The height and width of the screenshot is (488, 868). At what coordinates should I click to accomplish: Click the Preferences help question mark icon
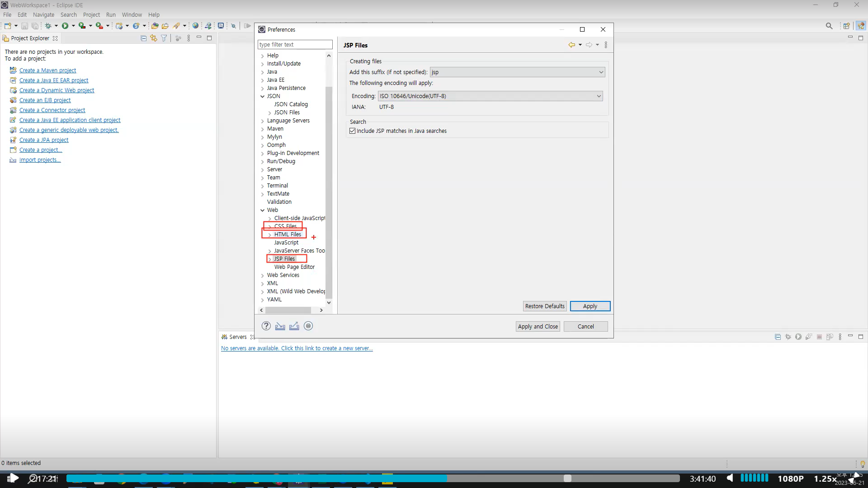click(x=266, y=326)
